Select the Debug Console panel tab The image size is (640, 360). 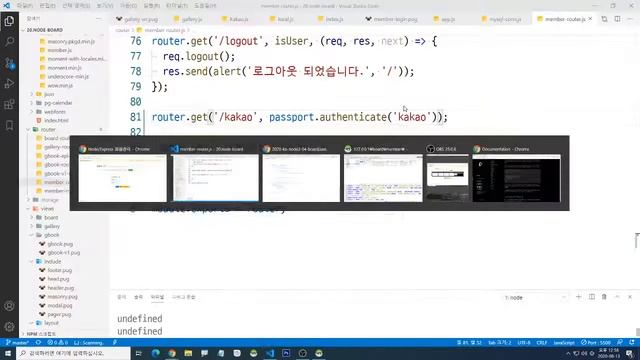(184, 297)
